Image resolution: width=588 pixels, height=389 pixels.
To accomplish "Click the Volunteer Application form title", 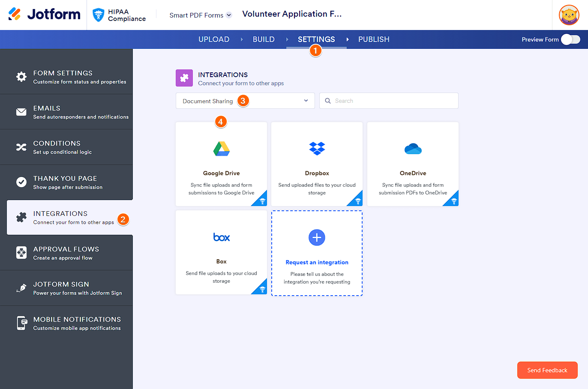I will coord(292,14).
